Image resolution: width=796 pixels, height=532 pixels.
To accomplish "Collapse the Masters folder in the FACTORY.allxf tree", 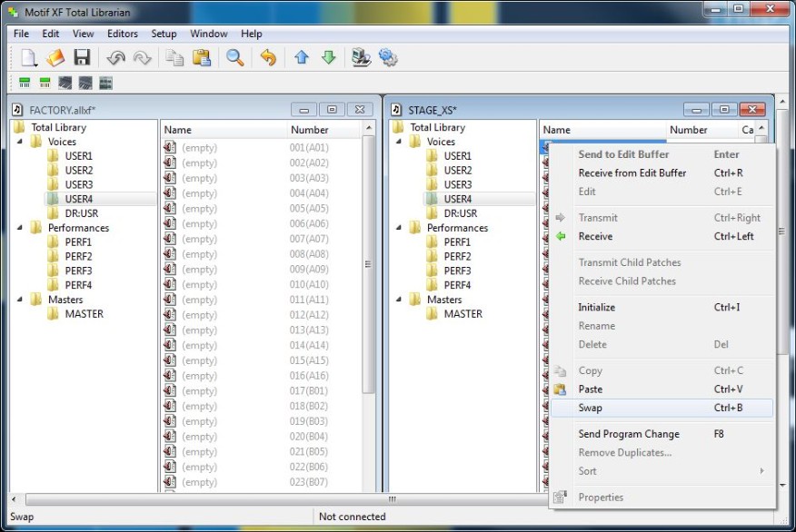I will pos(20,300).
